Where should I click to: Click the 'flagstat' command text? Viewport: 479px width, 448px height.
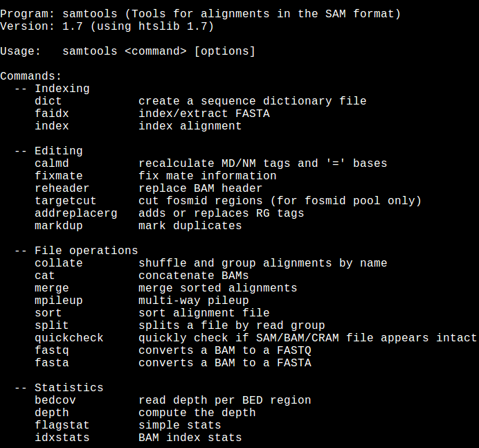(x=62, y=425)
